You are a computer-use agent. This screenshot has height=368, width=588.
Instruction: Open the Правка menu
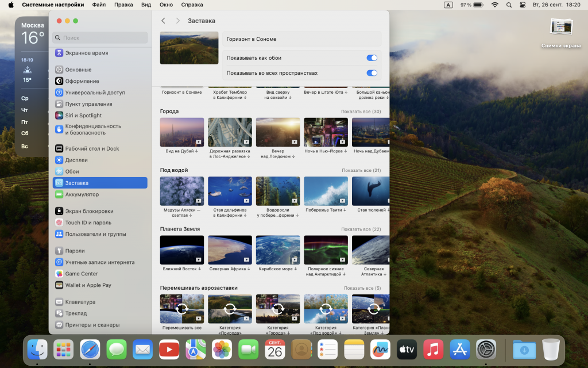[123, 5]
